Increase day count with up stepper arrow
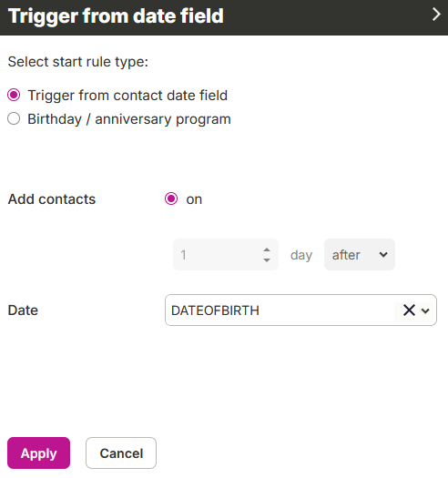 267,249
